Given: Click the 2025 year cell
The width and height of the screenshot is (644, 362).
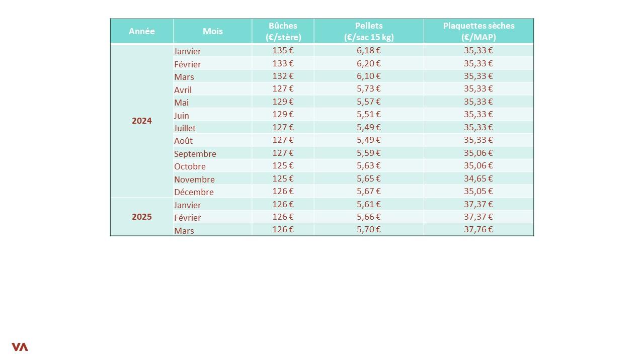Looking at the screenshot, I should (x=142, y=217).
